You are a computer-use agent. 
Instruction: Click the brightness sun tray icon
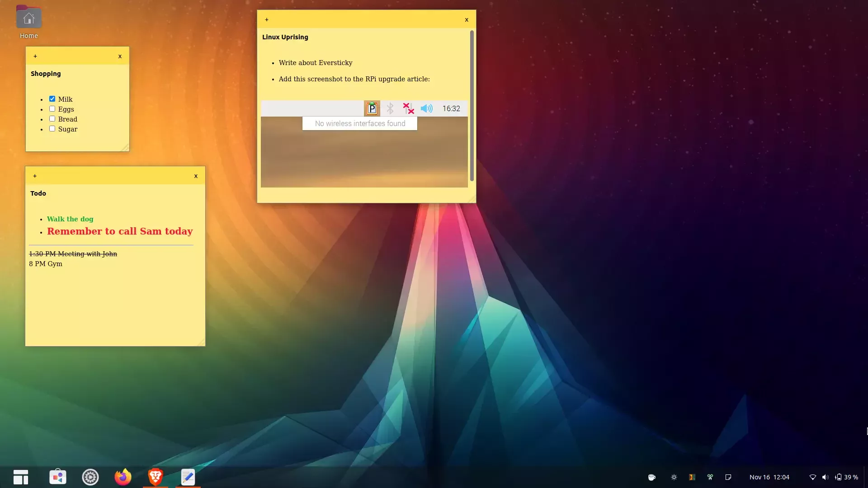pyautogui.click(x=674, y=477)
